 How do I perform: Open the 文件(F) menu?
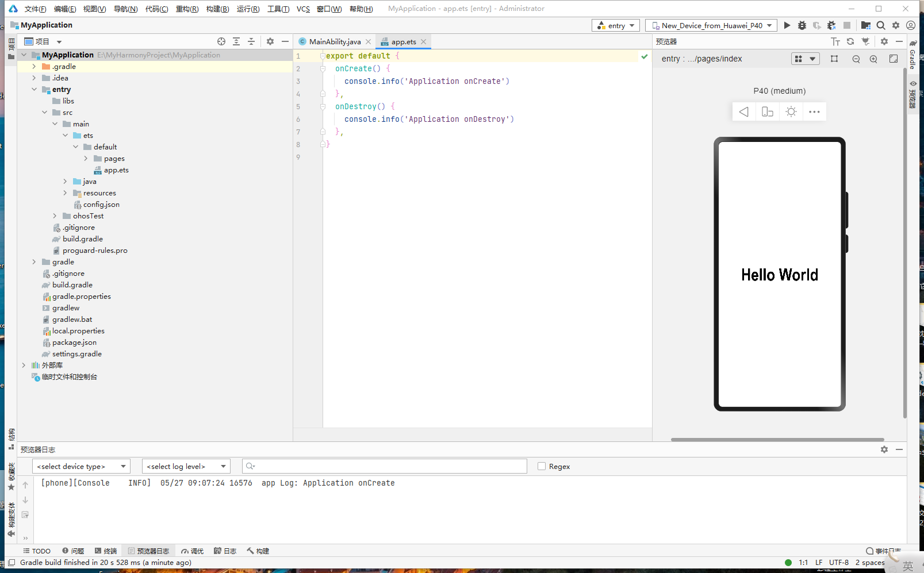[35, 9]
